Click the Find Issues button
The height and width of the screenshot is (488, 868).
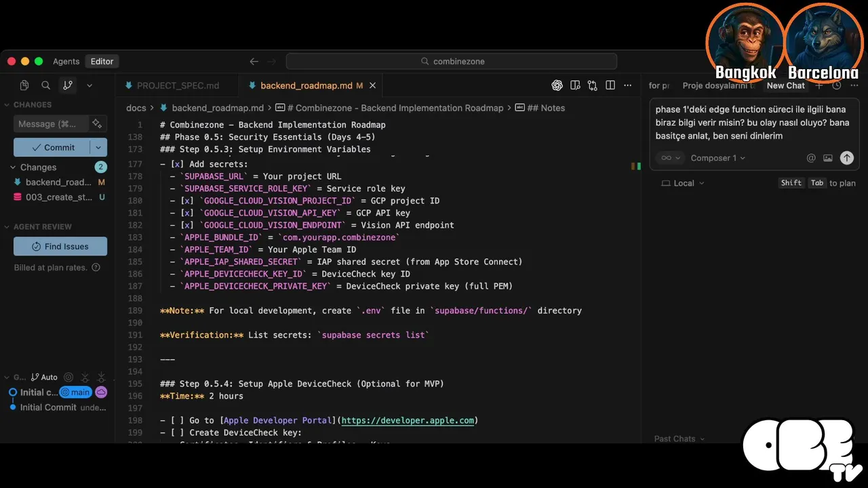[60, 246]
